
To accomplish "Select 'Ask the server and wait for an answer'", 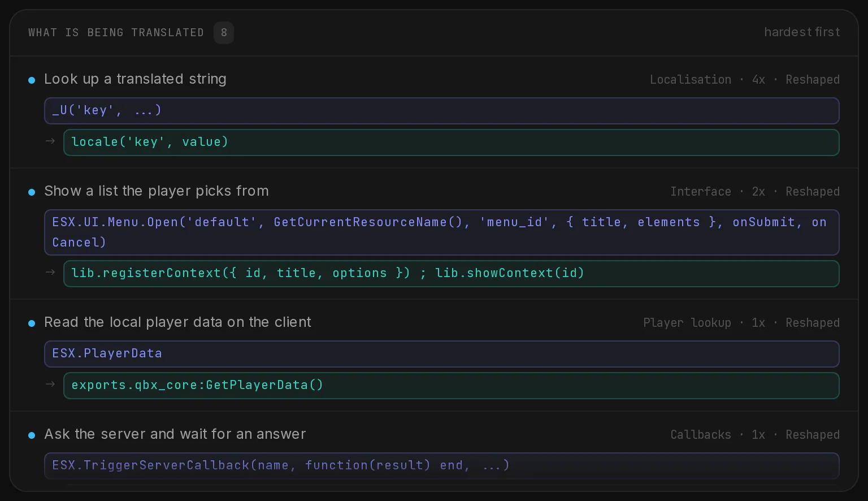I will click(x=175, y=434).
